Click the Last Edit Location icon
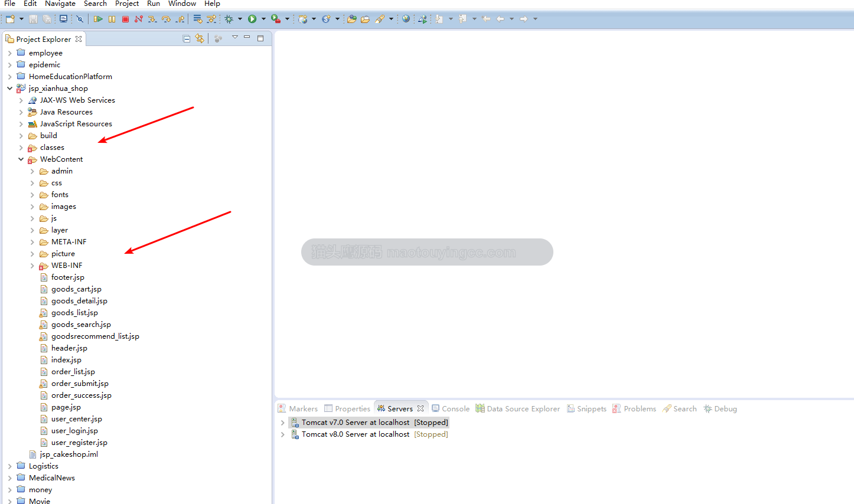The width and height of the screenshot is (854, 504). [486, 19]
